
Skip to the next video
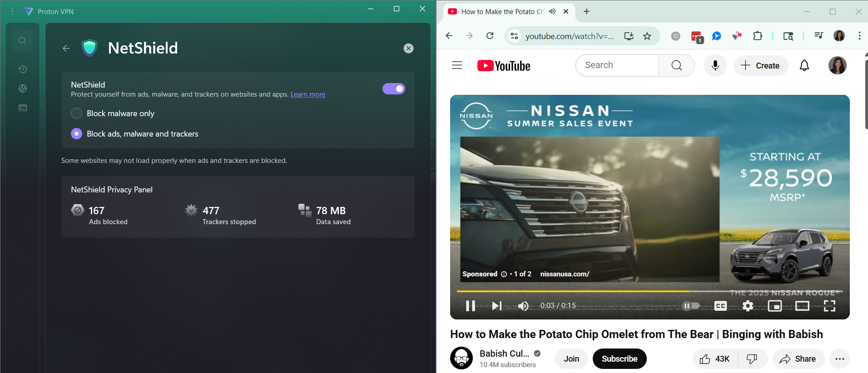[x=497, y=306]
